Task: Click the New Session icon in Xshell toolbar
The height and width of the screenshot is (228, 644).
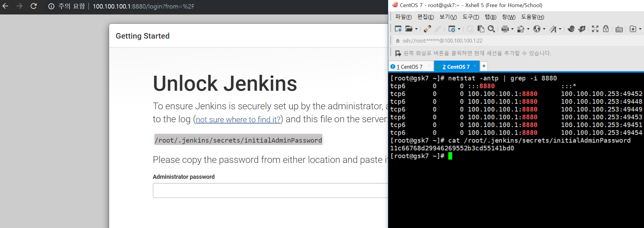Action: [x=398, y=29]
